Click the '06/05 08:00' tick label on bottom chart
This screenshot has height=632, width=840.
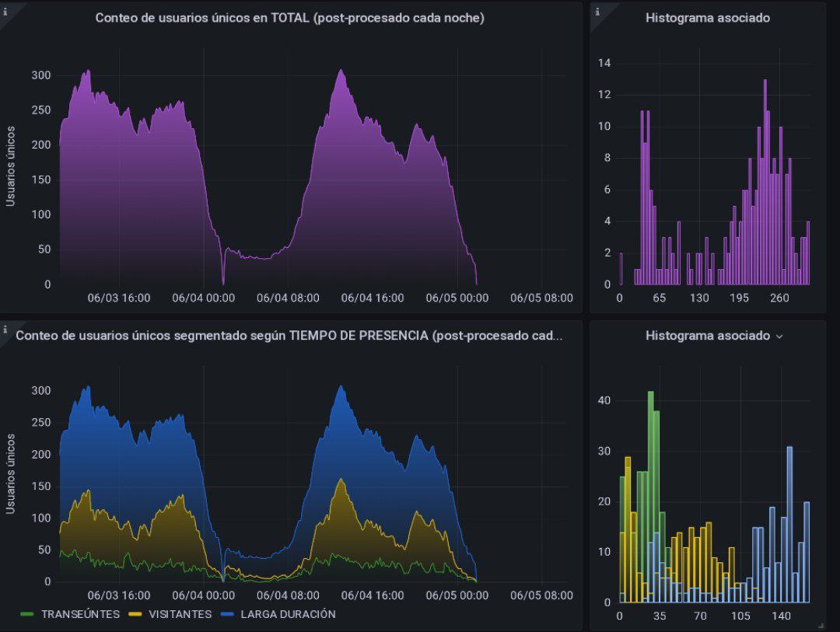(541, 595)
